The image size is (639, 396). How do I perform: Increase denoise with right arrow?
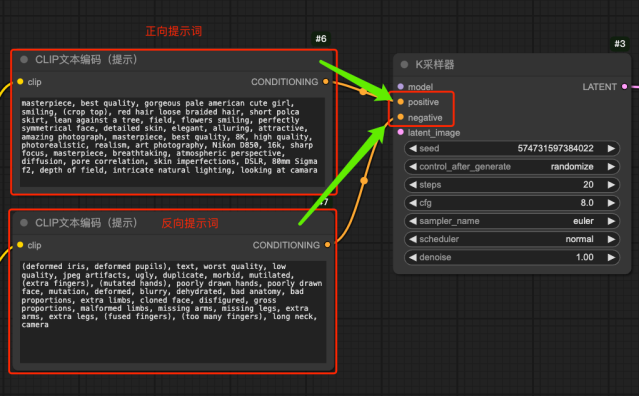(611, 257)
